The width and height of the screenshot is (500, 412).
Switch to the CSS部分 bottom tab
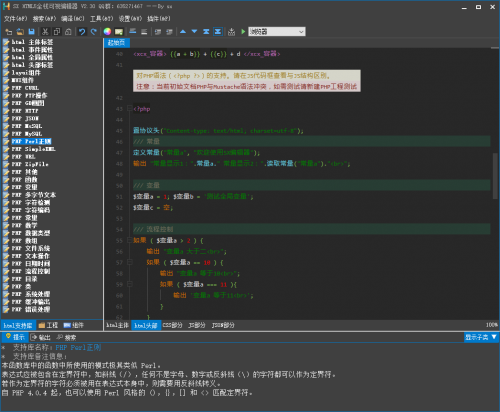[172, 325]
